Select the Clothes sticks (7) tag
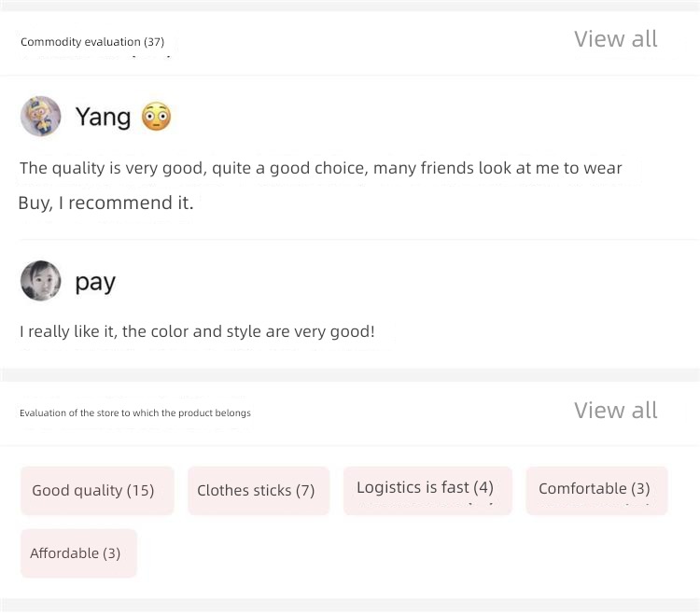The width and height of the screenshot is (700, 615). [259, 491]
